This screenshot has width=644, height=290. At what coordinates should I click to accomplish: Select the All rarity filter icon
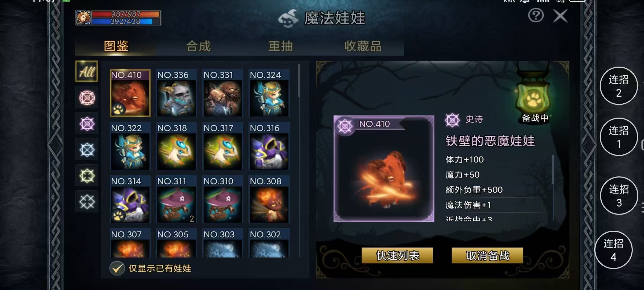pos(86,71)
